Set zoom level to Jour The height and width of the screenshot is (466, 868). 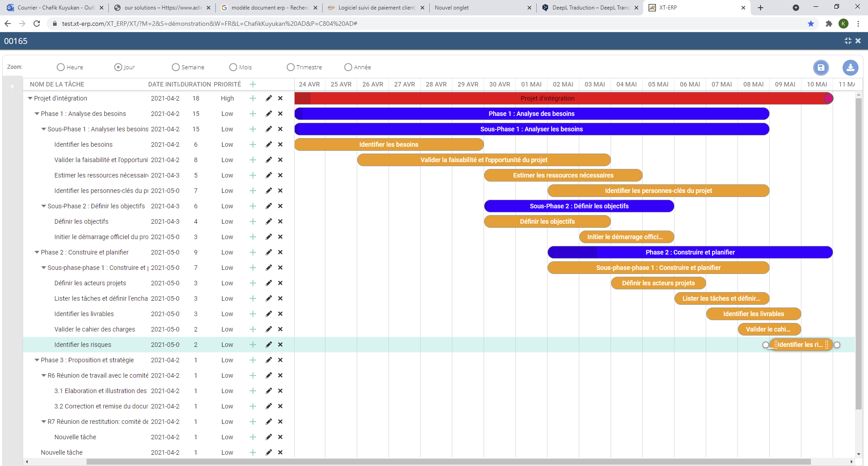(118, 67)
